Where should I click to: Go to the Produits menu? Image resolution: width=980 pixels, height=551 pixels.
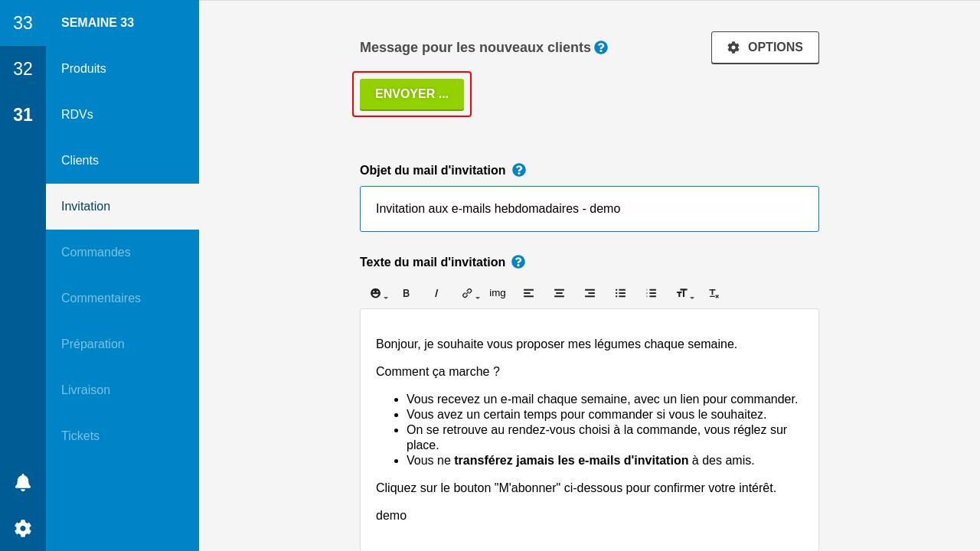click(83, 69)
